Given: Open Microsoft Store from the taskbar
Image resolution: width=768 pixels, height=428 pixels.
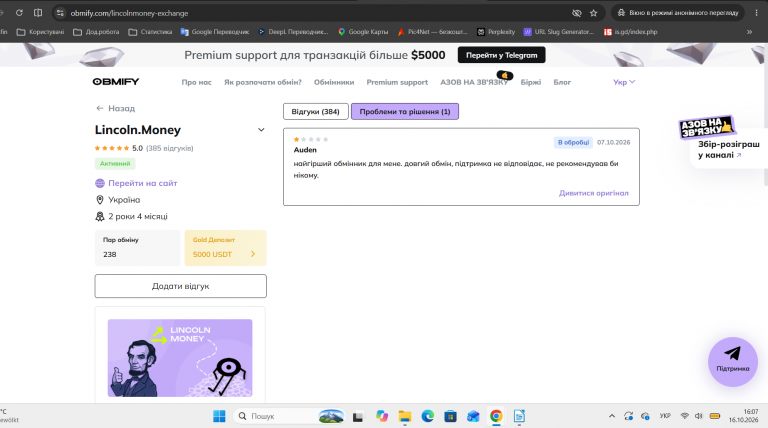Looking at the screenshot, I should pyautogui.click(x=451, y=416).
